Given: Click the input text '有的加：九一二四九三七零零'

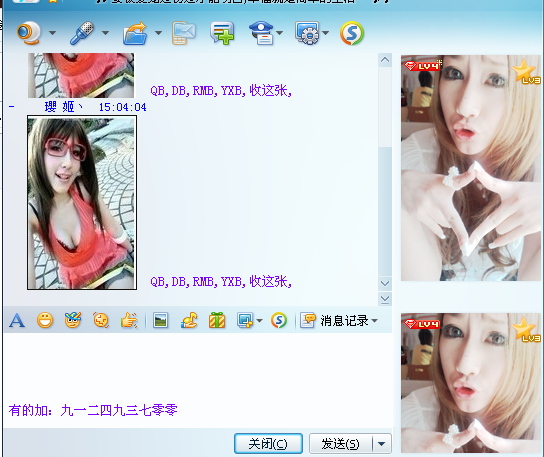Looking at the screenshot, I should [x=93, y=410].
